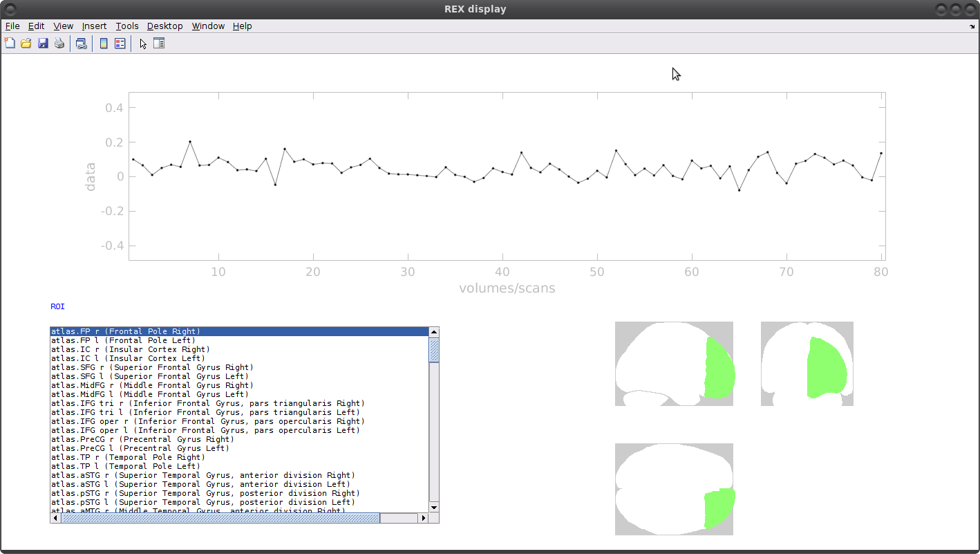This screenshot has height=554, width=980.
Task: Click the sagittal brain view thumbnail
Action: (674, 364)
